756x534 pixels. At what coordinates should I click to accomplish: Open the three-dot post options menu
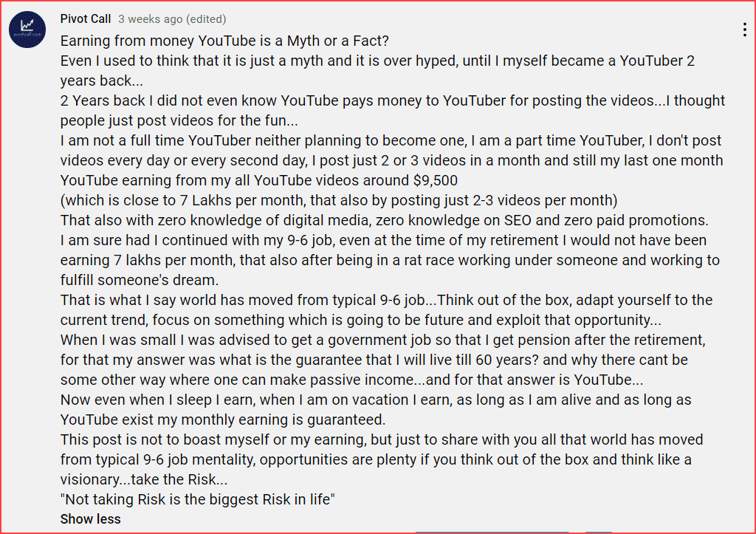coord(745,30)
